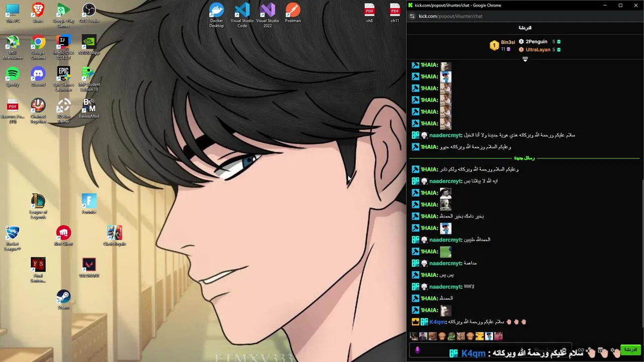Launch the NVIDIA App shortcut
Viewport: 644px width, 362px height.
pos(89,45)
